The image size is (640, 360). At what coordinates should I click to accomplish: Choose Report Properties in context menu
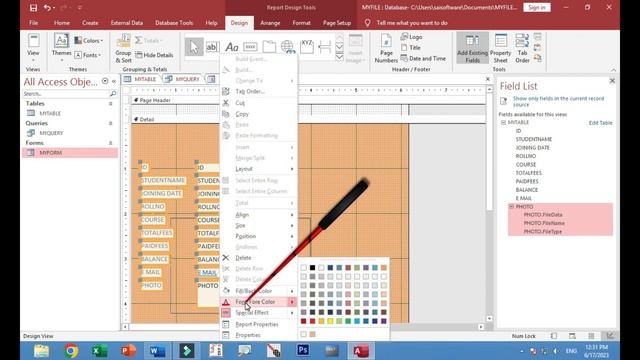(x=258, y=324)
